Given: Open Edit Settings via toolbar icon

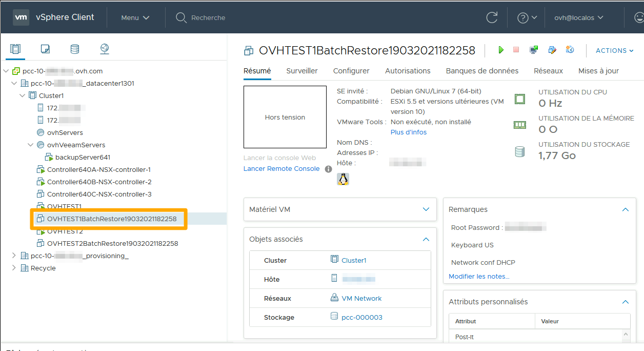Looking at the screenshot, I should 552,50.
